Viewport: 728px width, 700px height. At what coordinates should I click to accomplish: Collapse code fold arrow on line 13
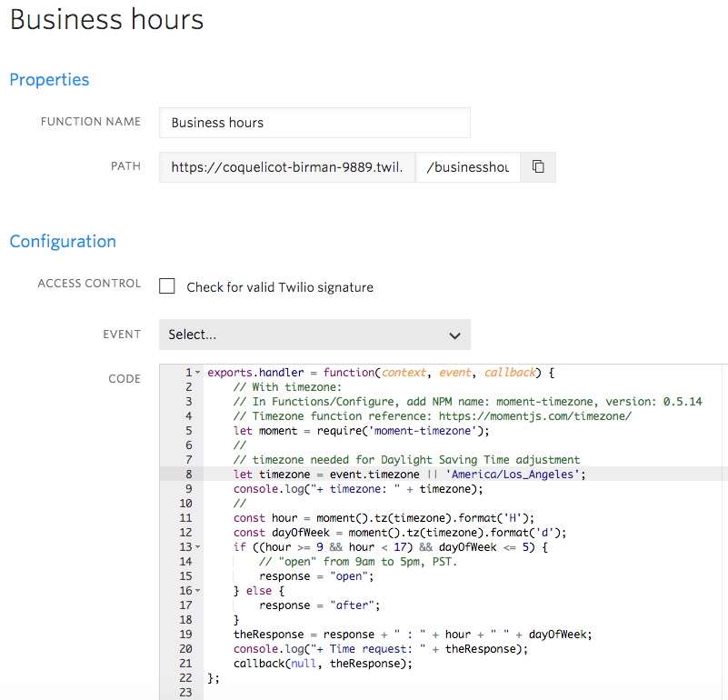pyautogui.click(x=198, y=547)
